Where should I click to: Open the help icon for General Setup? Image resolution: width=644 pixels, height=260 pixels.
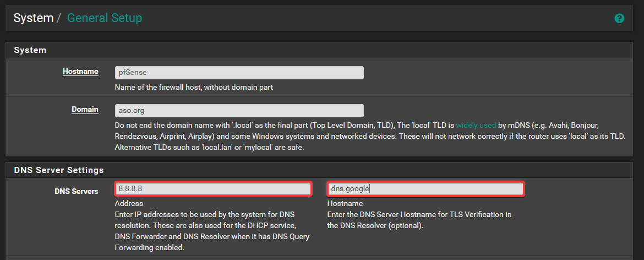coord(619,19)
